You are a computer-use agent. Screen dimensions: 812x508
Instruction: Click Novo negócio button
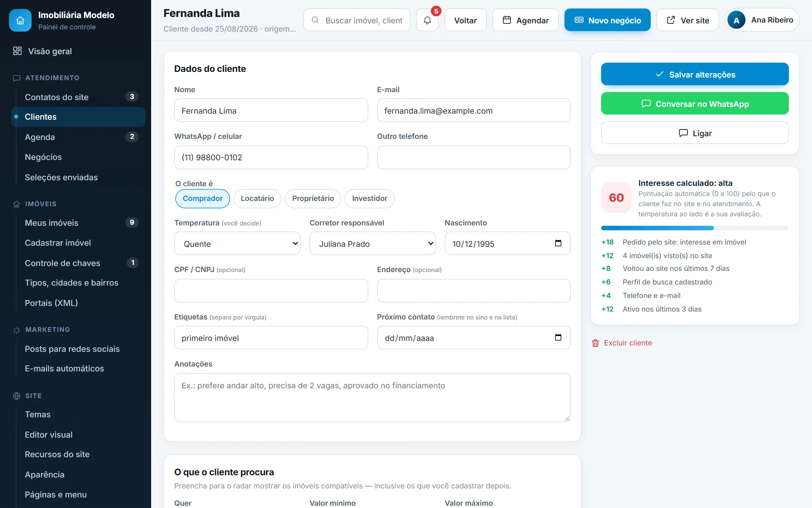607,20
